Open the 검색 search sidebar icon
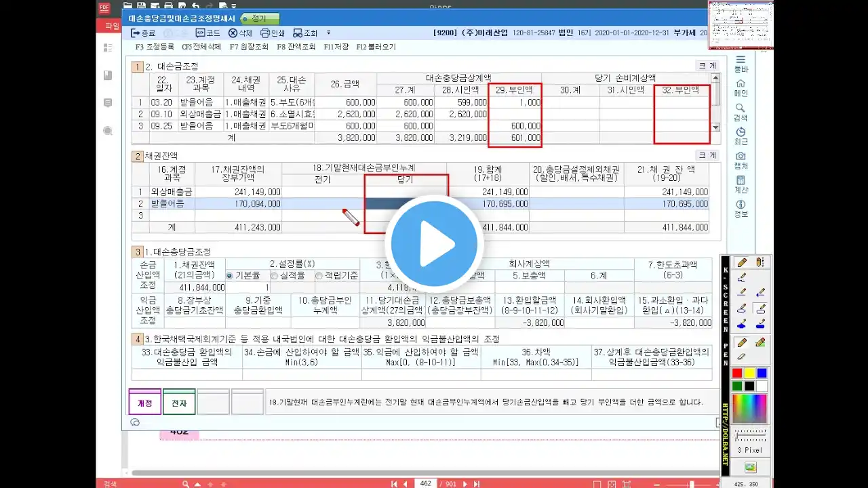The width and height of the screenshot is (868, 488). 741,113
